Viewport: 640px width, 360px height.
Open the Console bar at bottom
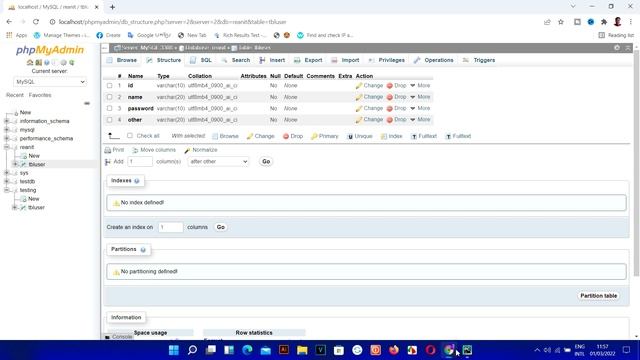click(119, 337)
